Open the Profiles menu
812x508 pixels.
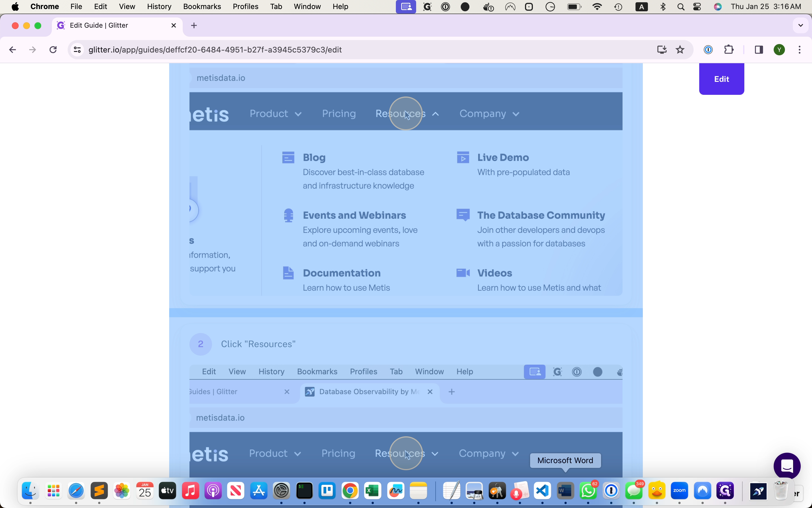tap(246, 7)
